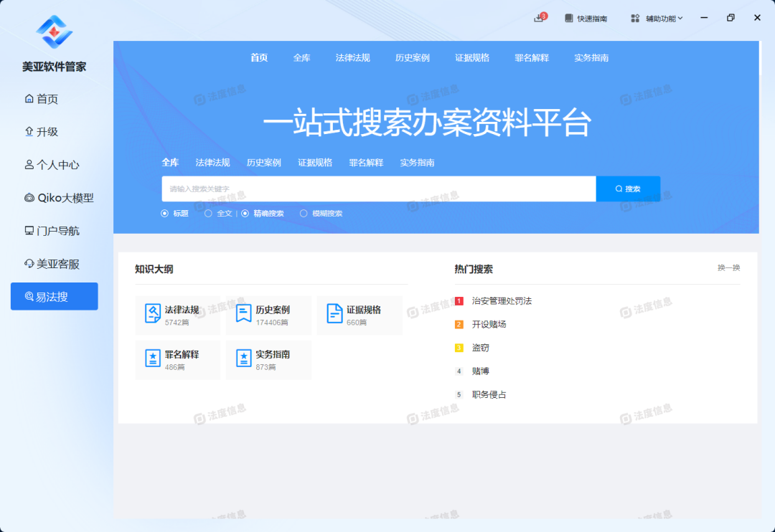775x532 pixels.
Task: Open 美亚客服 in the sidebar
Action: (x=52, y=265)
